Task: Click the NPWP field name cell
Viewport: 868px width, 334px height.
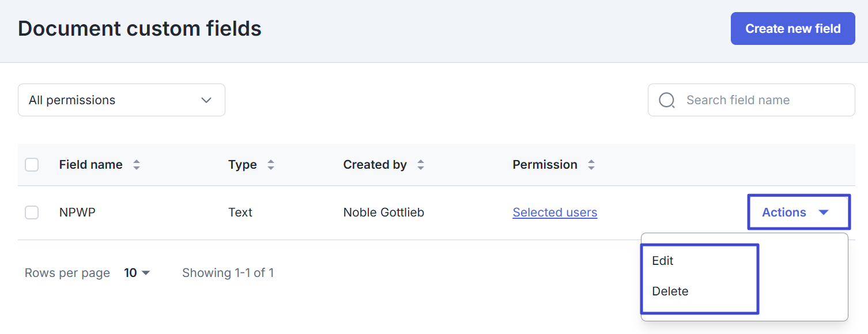Action: (x=77, y=212)
